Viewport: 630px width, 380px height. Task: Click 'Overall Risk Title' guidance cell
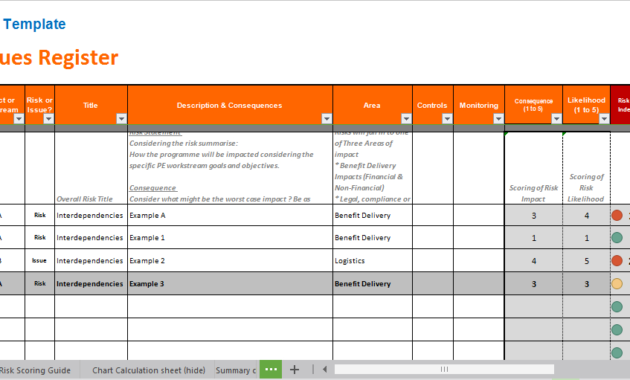click(91, 168)
